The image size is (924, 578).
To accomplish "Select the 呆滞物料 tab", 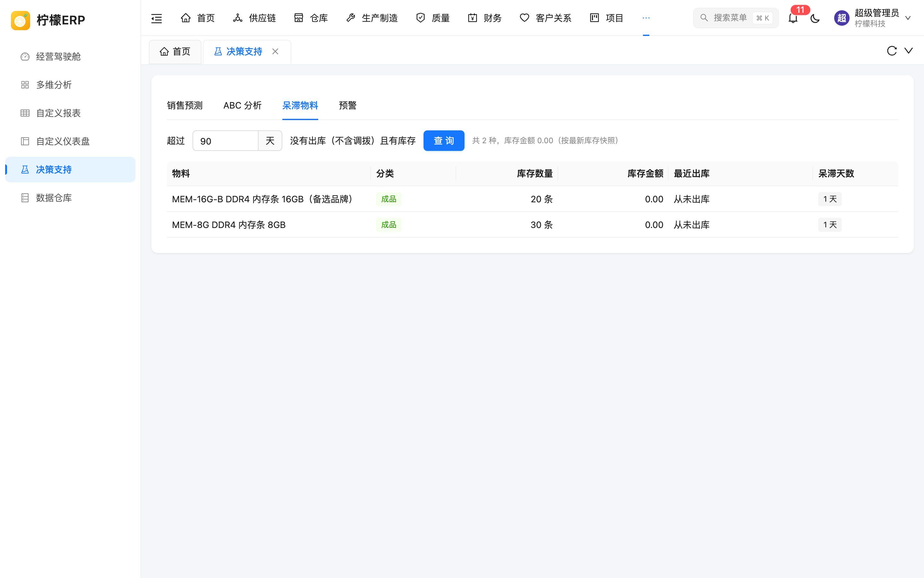I will [300, 106].
